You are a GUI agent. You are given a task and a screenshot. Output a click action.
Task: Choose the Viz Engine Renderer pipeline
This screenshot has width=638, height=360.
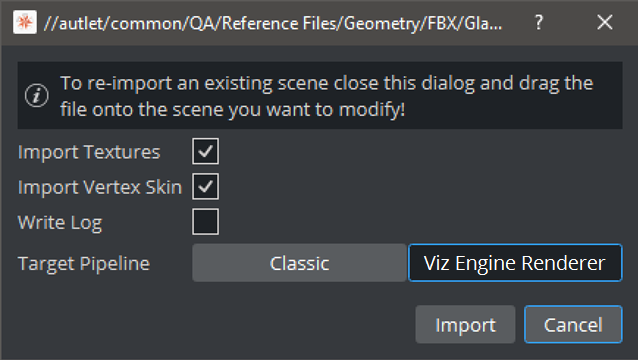(x=515, y=263)
